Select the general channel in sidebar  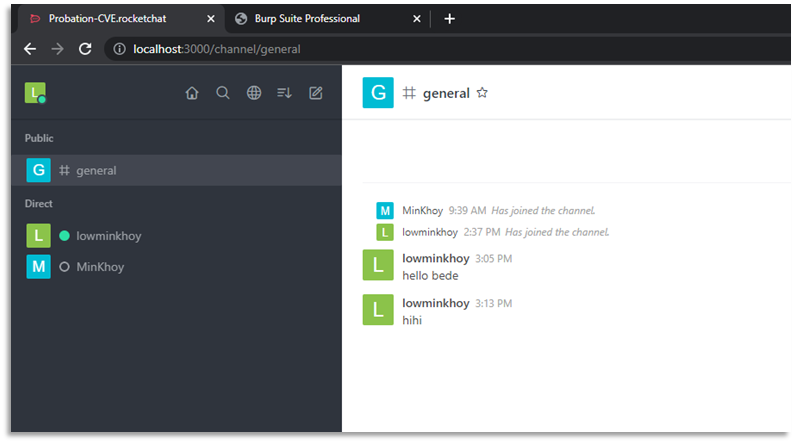point(176,170)
